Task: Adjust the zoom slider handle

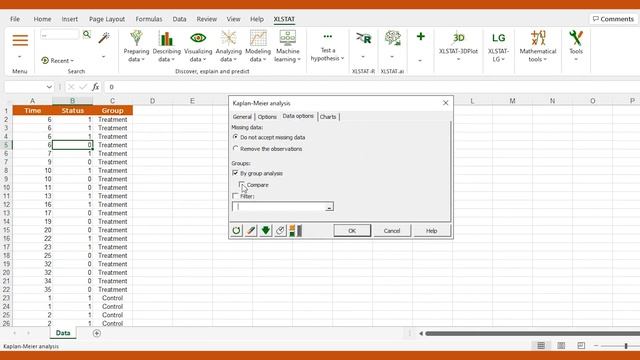Action: point(626,346)
